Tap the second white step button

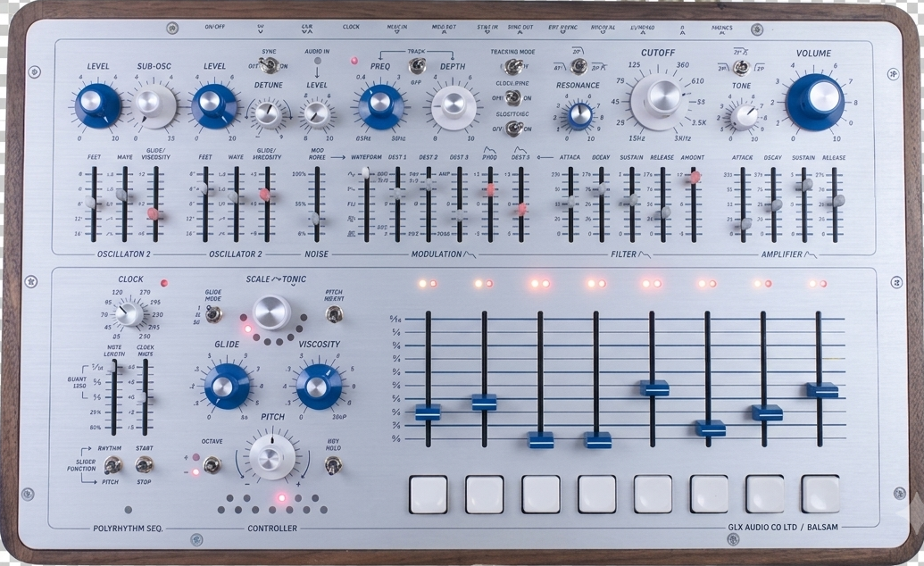click(485, 494)
